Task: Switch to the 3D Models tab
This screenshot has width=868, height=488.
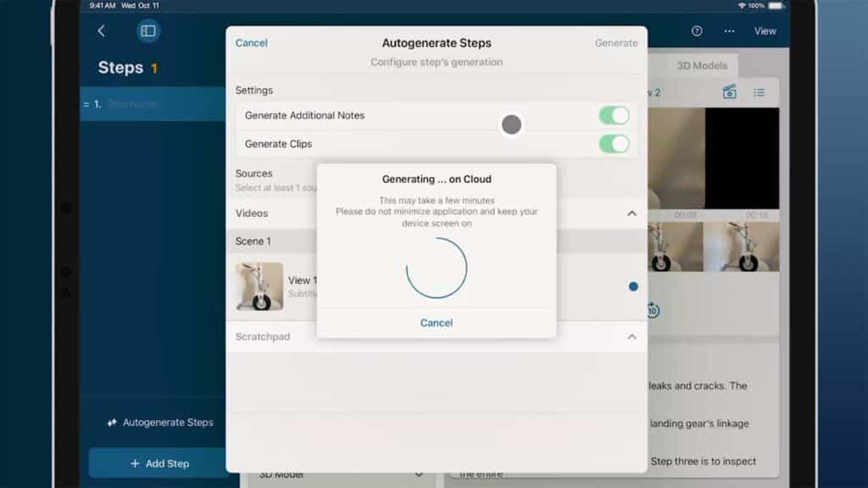Action: coord(702,66)
